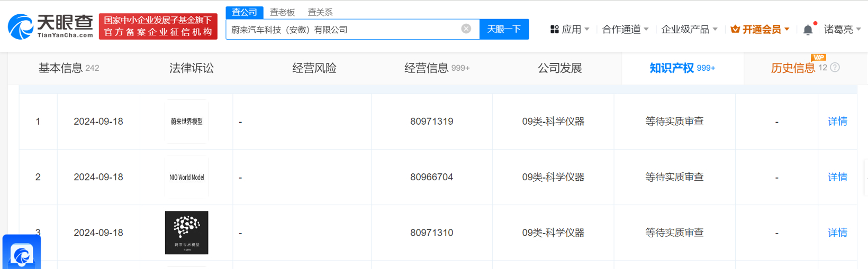Screen dimensions: 868x269
Task: Switch to the 知识产权 tab
Action: tap(683, 68)
